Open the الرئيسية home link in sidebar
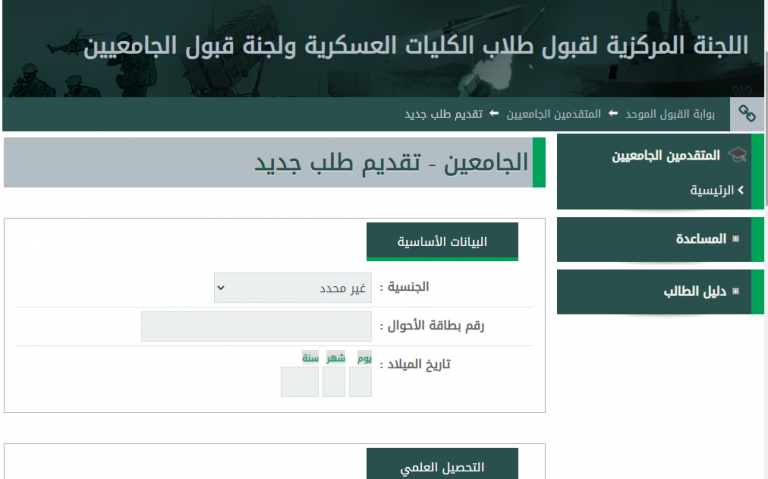This screenshot has height=479, width=768. pos(713,190)
